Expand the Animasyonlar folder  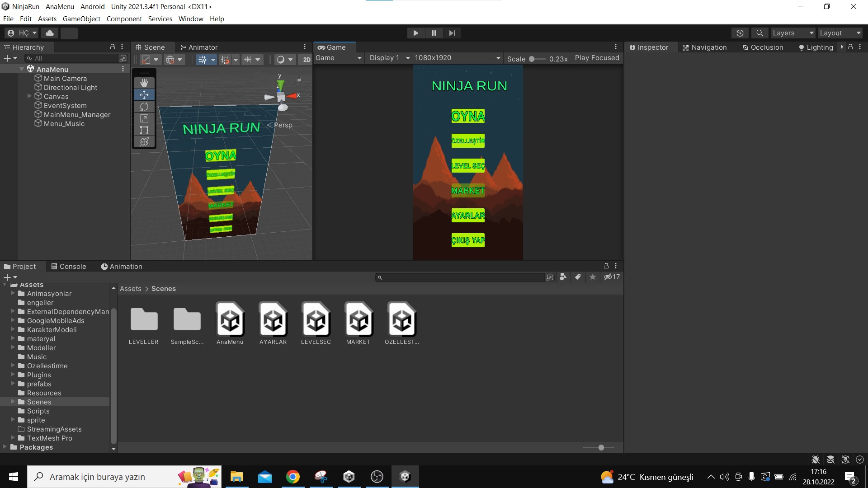(13, 293)
